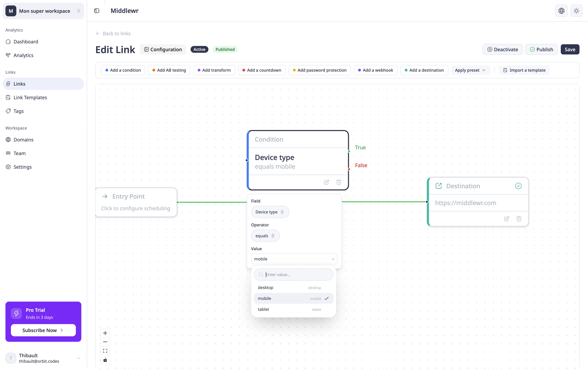
Task: Deactivate the link
Action: [502, 49]
